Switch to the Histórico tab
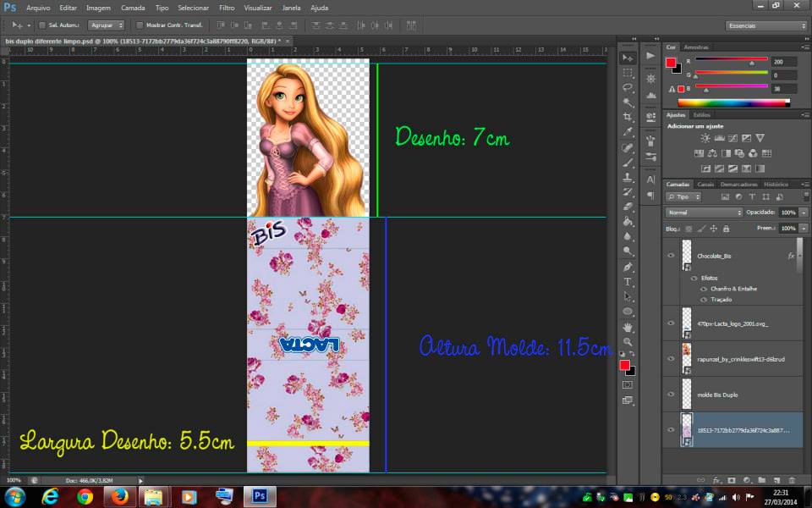Screen dimensions: 812x508 (776, 185)
